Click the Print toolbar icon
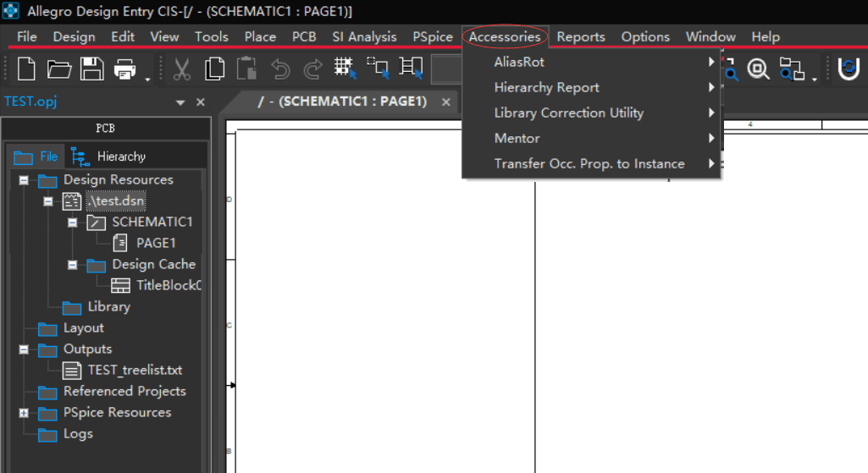This screenshot has width=868, height=473. tap(125, 69)
